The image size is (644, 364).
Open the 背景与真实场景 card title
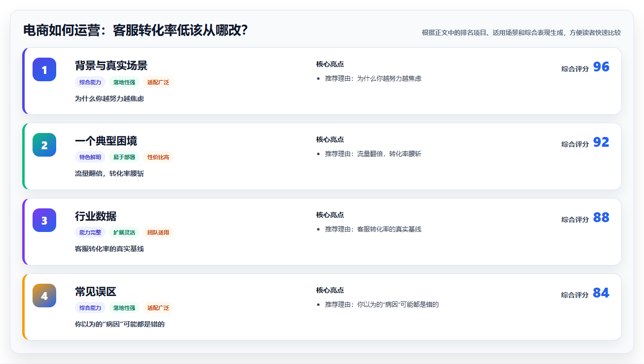click(111, 66)
